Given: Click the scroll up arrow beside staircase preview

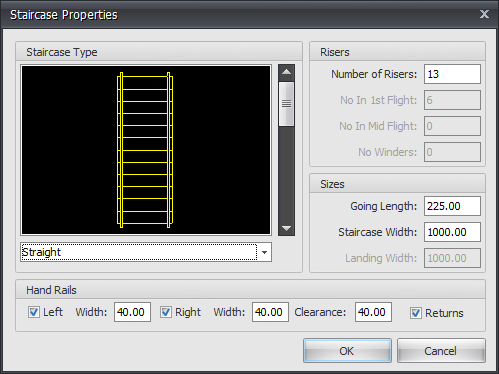Looking at the screenshot, I should pyautogui.click(x=286, y=72).
